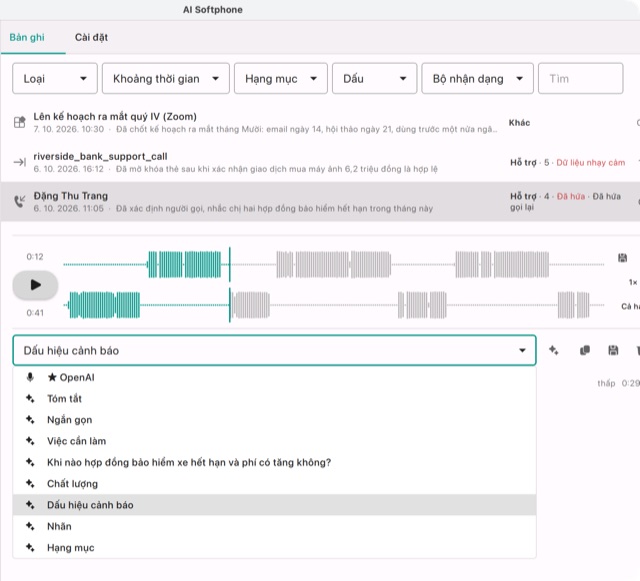Click the Zoom meeting icon on the first record
The height and width of the screenshot is (581, 640).
[x=20, y=122]
